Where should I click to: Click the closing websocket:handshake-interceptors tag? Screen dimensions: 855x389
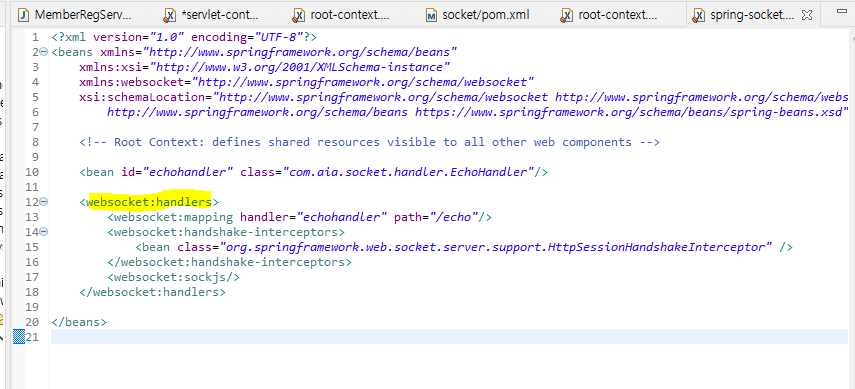point(230,262)
